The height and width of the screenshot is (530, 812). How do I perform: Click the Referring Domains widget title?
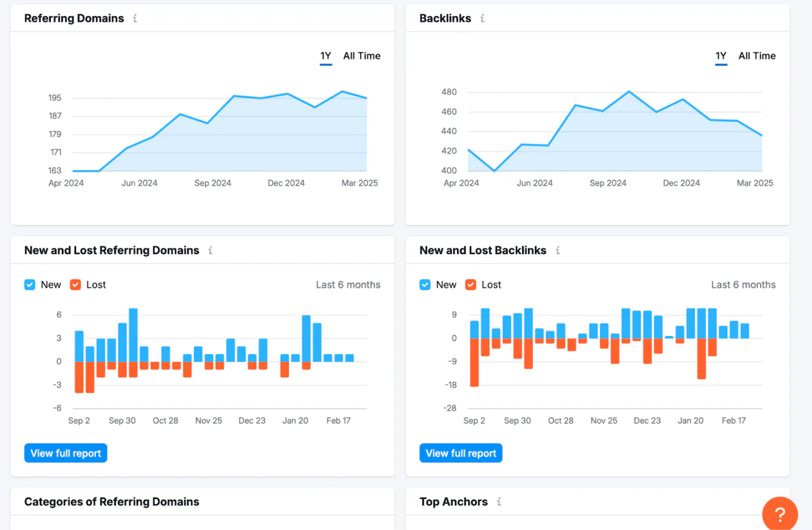[74, 19]
